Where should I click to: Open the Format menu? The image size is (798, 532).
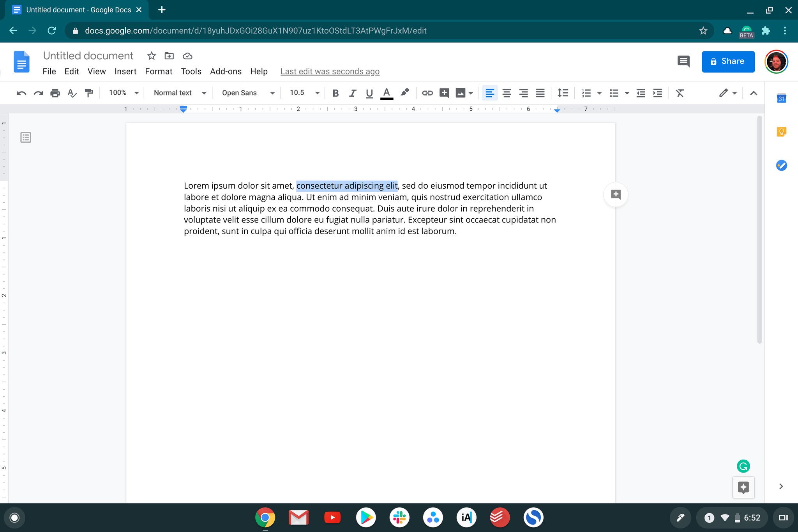click(x=159, y=71)
